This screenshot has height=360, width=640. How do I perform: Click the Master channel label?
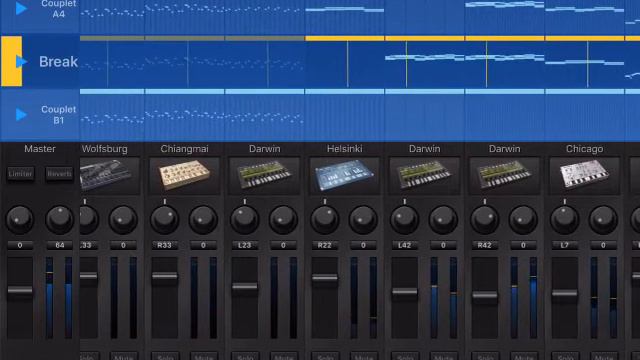point(40,149)
